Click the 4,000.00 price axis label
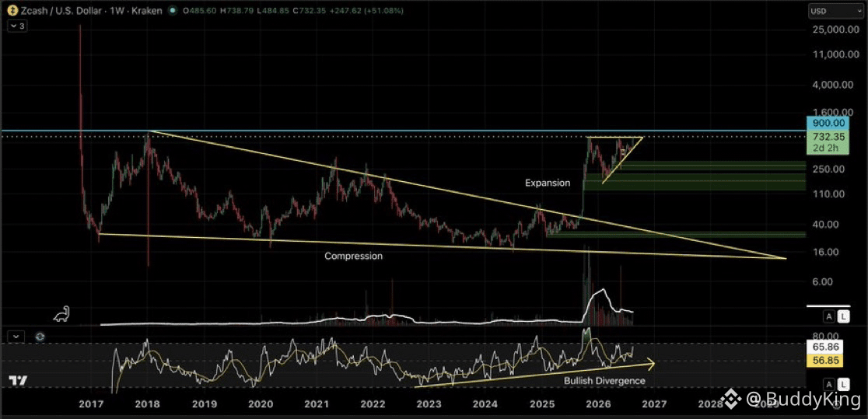 pyautogui.click(x=831, y=86)
